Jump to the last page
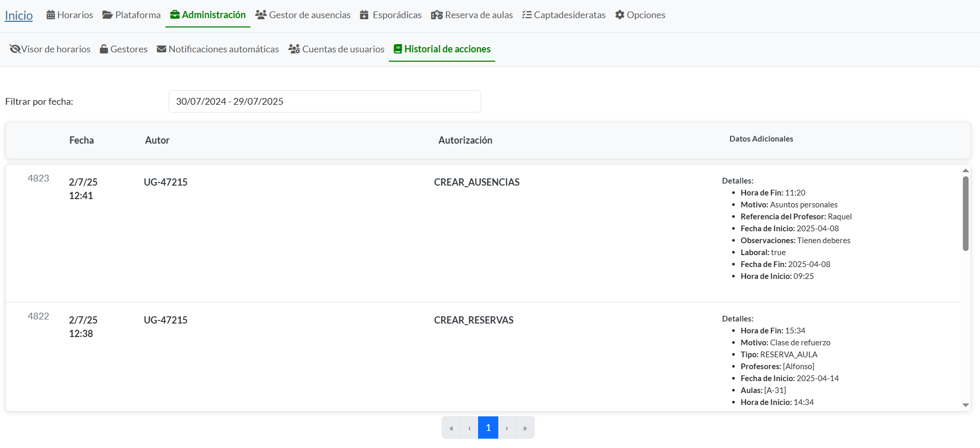This screenshot has height=448, width=980. coord(525,428)
